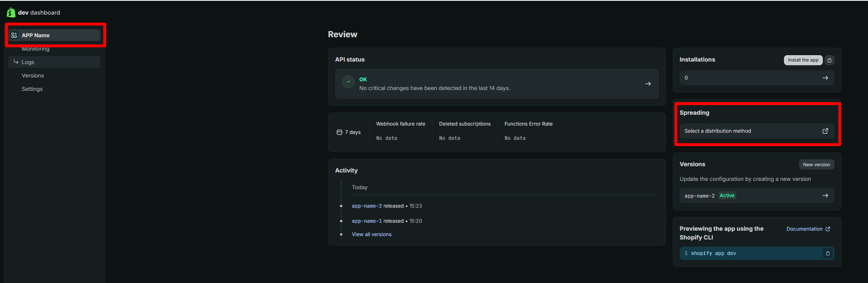Viewport: 868px width, 283px height.
Task: Click external link icon in Spreading card
Action: click(x=825, y=131)
